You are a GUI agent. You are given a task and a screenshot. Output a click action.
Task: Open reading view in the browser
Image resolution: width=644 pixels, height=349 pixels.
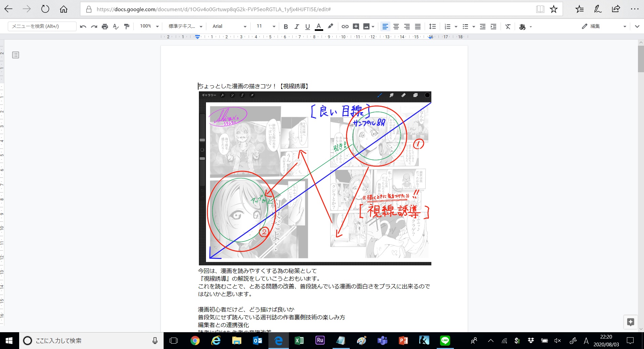[x=540, y=9]
